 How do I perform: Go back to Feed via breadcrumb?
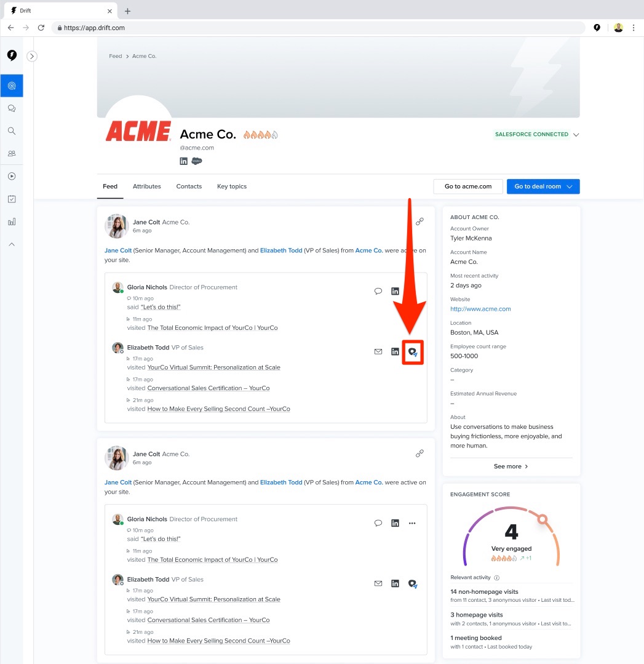(115, 56)
